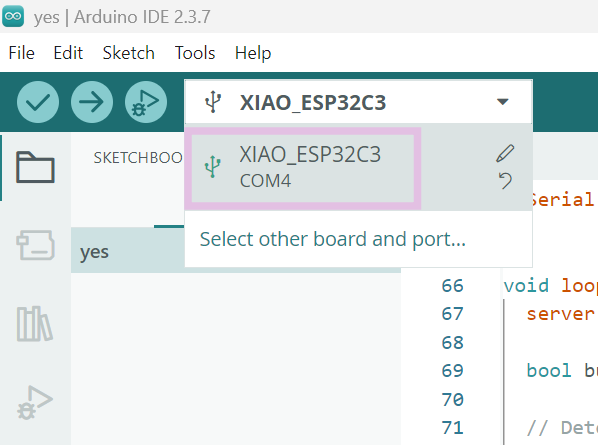Click the Arduino logo in title bar
This screenshot has height=445, width=598.
click(x=13, y=16)
